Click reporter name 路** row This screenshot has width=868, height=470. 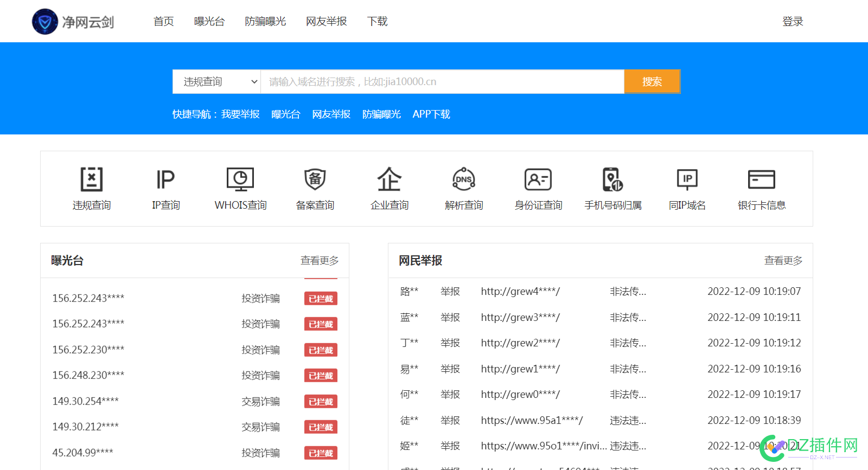[x=409, y=292]
